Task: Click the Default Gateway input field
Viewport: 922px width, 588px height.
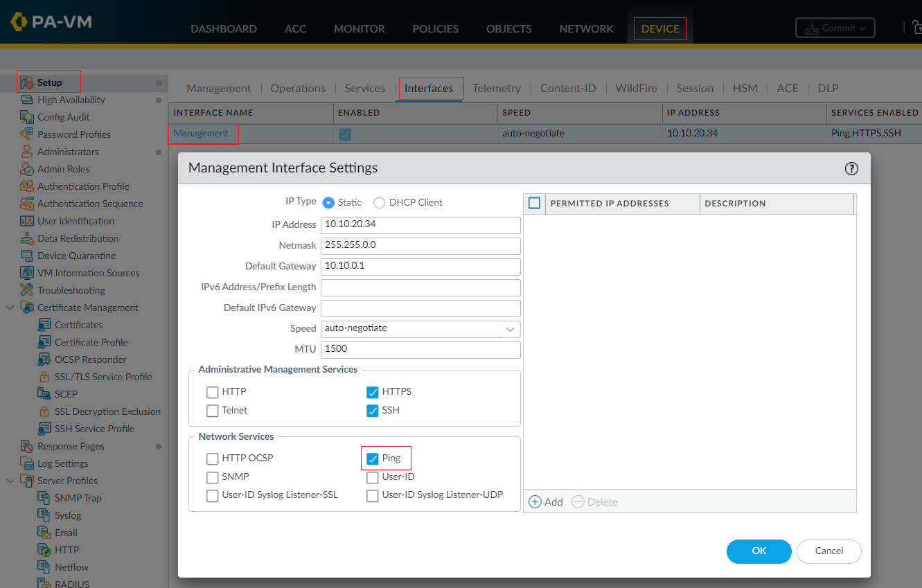Action: (420, 267)
